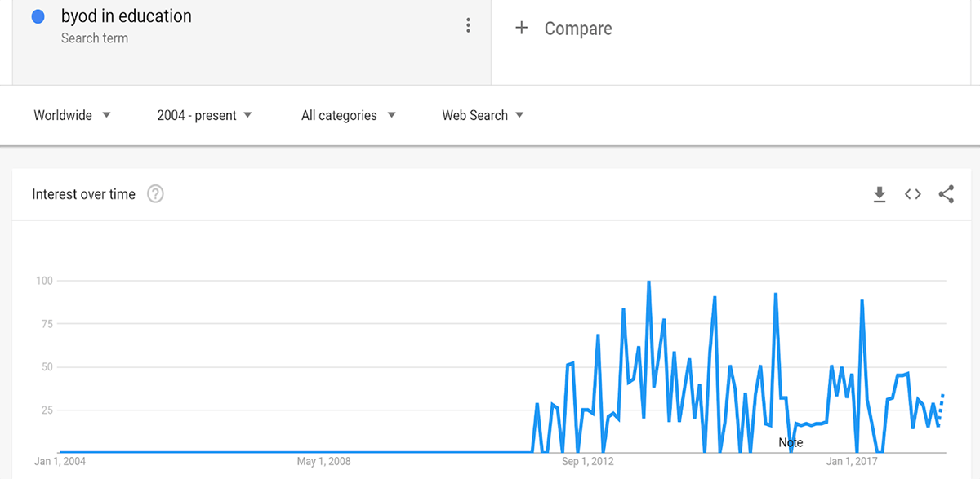Expand the Worldwide region dropdown

coord(72,115)
